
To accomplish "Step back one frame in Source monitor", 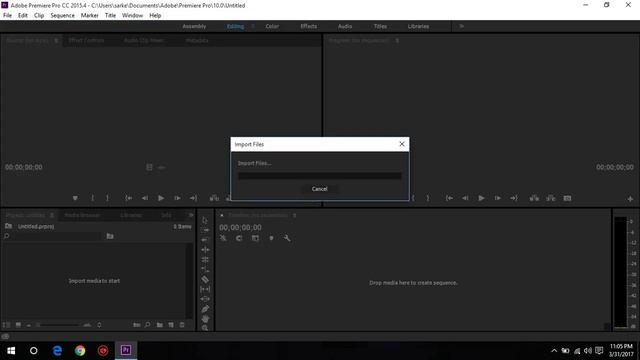I will coord(145,198).
